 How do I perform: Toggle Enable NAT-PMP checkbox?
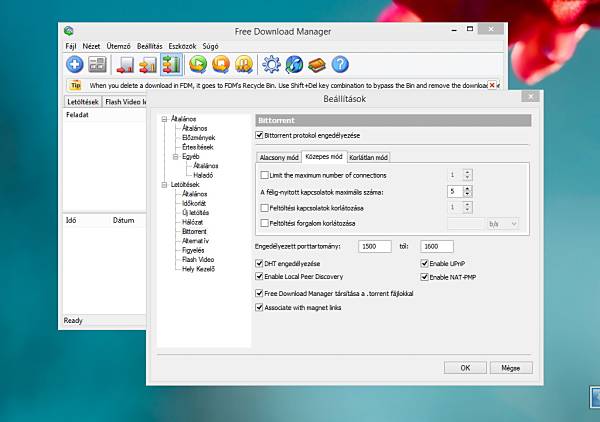(x=424, y=277)
